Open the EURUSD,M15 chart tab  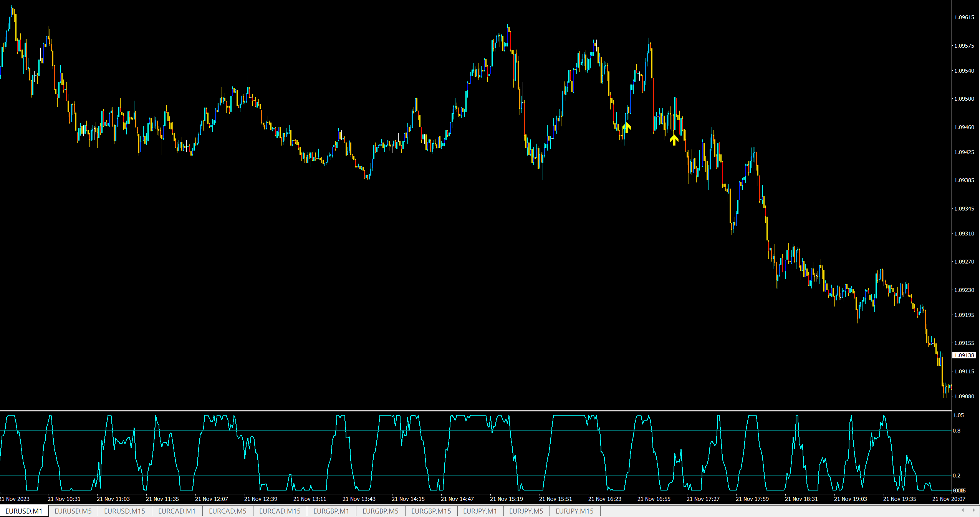point(124,511)
